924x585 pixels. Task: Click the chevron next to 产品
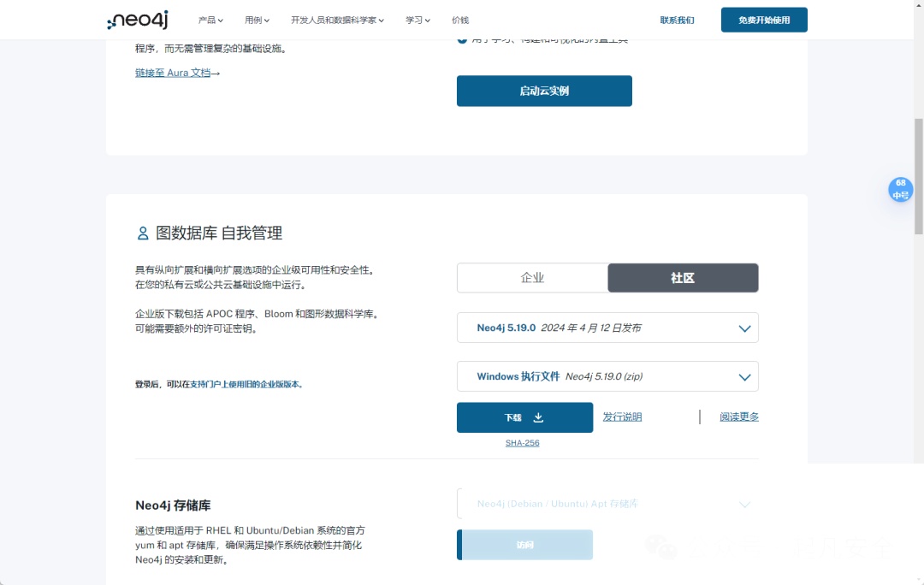pos(221,21)
